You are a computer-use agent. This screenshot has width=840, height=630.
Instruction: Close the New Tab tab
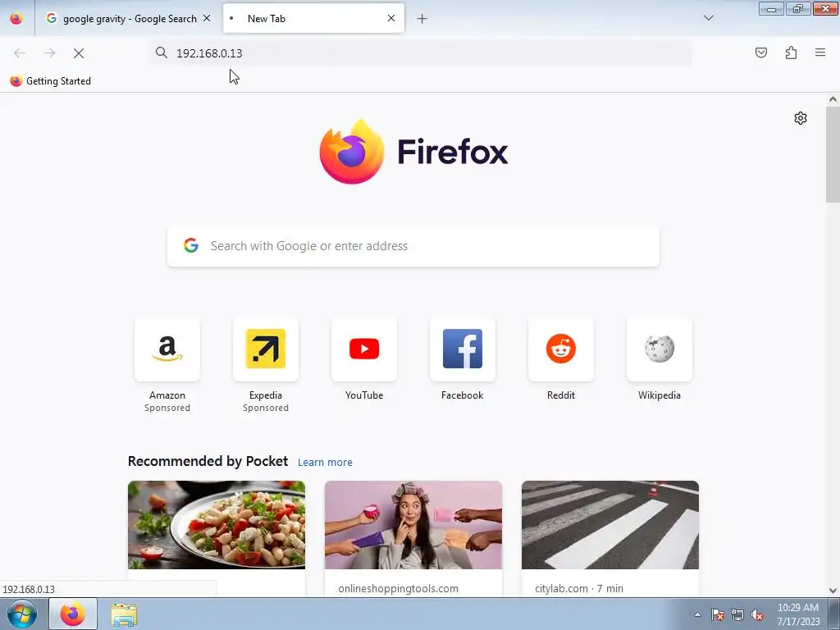391,18
